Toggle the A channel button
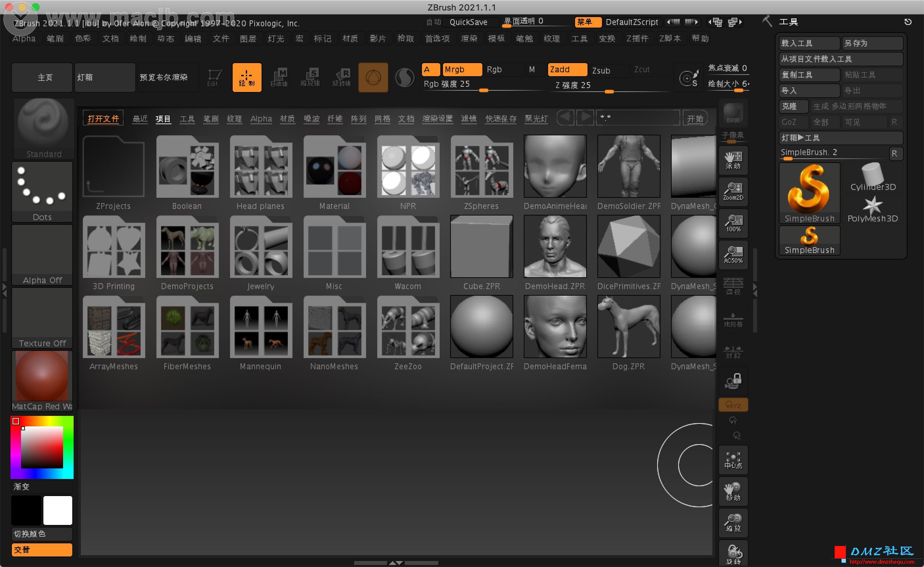Image resolution: width=924 pixels, height=567 pixels. [430, 69]
